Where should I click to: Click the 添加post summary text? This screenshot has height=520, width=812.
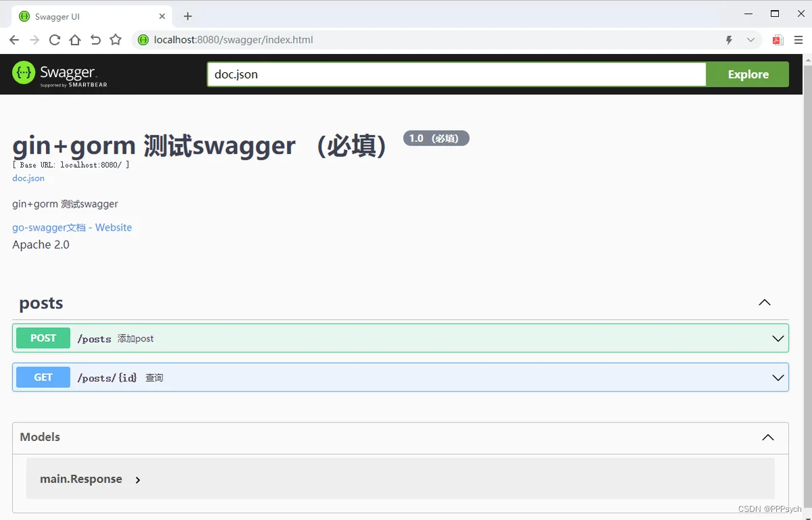tap(135, 339)
